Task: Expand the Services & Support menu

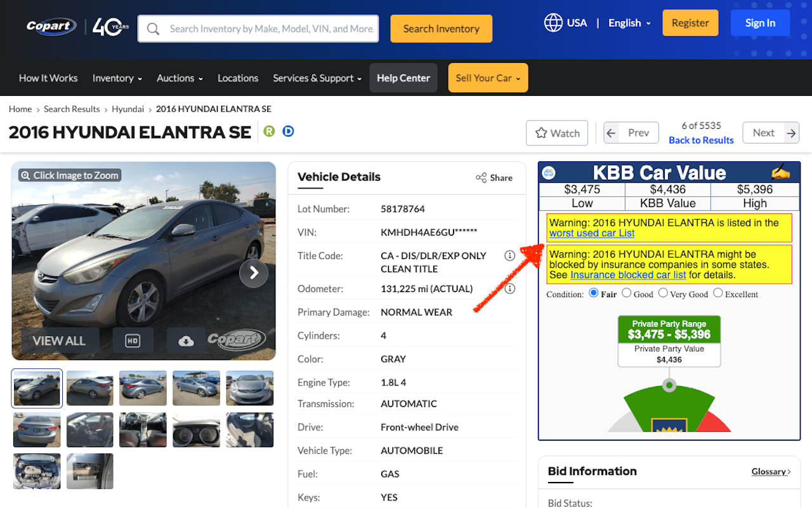Action: [x=317, y=78]
